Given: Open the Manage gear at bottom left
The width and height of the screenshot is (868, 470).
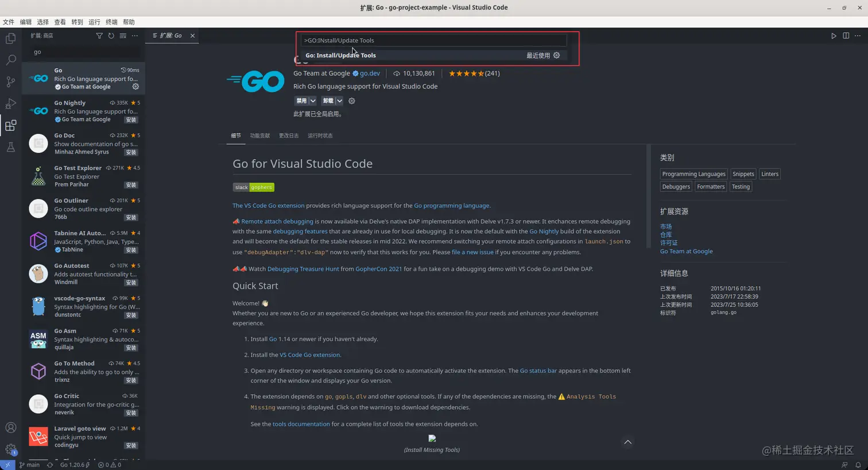Looking at the screenshot, I should [10, 449].
